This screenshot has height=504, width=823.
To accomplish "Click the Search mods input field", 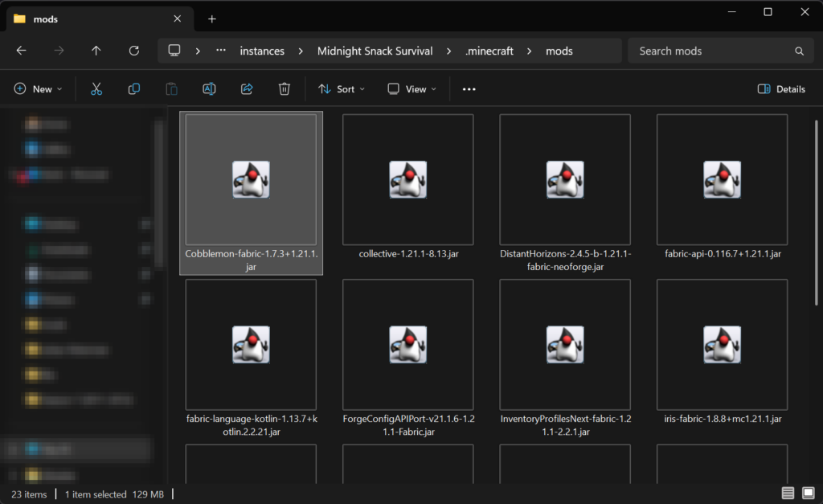I will point(711,51).
